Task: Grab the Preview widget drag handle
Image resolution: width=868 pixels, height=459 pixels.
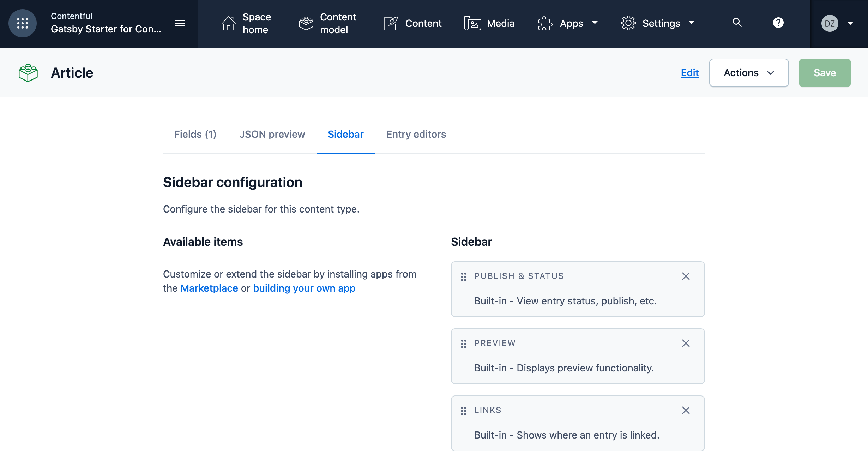Action: coord(463,344)
